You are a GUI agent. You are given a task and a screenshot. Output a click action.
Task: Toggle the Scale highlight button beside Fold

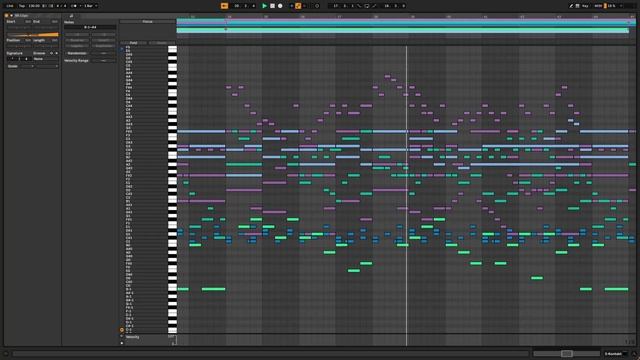coord(162,43)
